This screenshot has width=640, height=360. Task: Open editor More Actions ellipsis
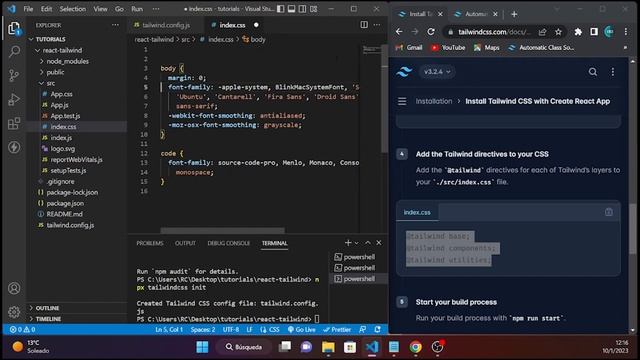coord(377,25)
